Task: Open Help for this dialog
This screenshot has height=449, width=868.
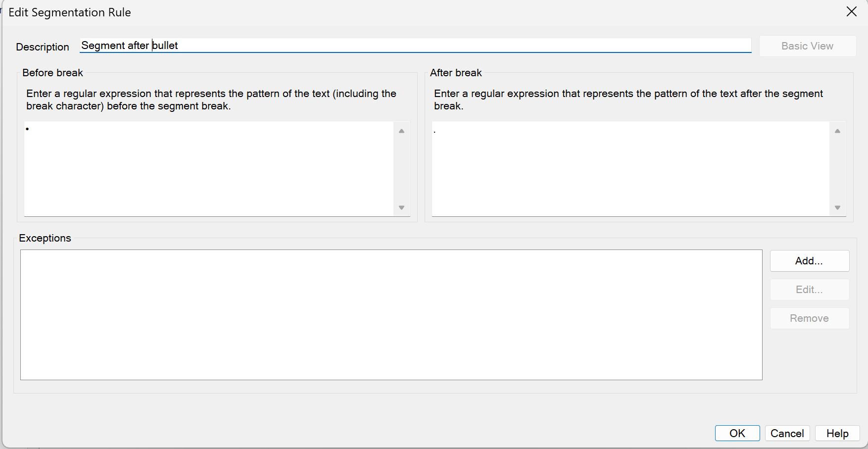Action: (x=837, y=433)
